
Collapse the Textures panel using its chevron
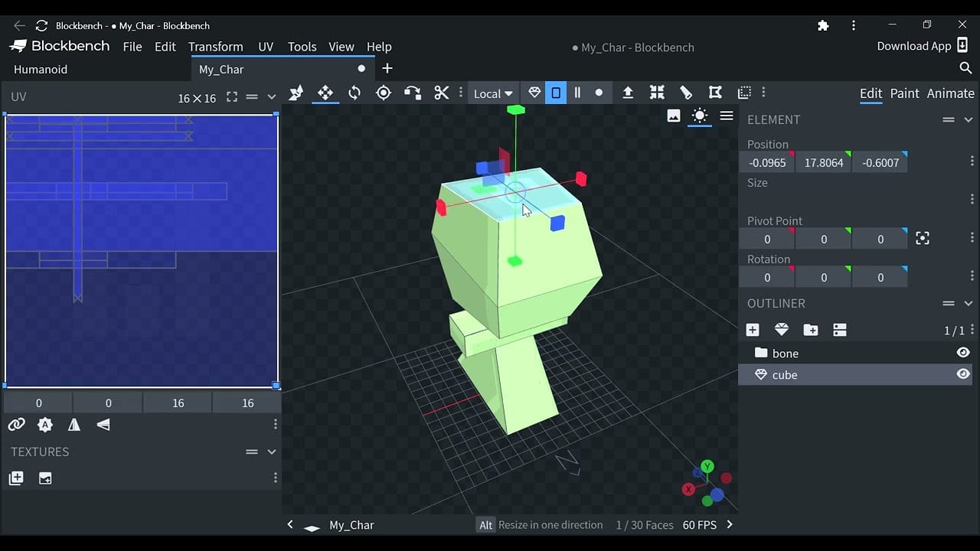(271, 452)
